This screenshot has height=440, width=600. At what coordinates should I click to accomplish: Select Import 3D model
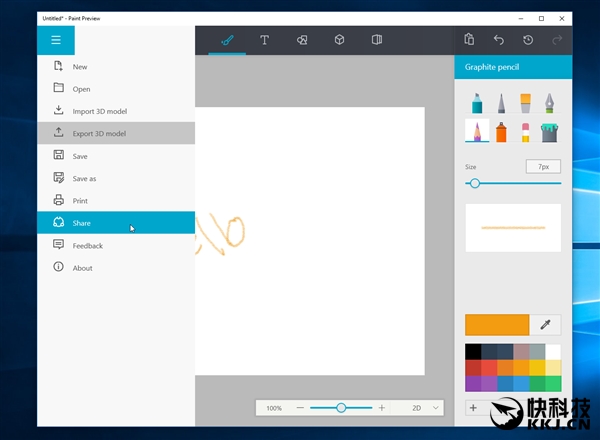click(x=116, y=111)
